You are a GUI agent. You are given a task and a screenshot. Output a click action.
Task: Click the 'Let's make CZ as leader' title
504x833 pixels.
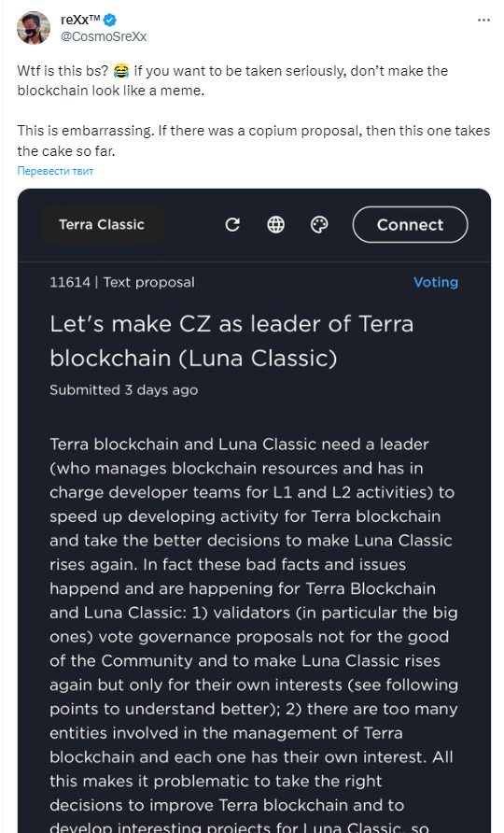click(231, 341)
